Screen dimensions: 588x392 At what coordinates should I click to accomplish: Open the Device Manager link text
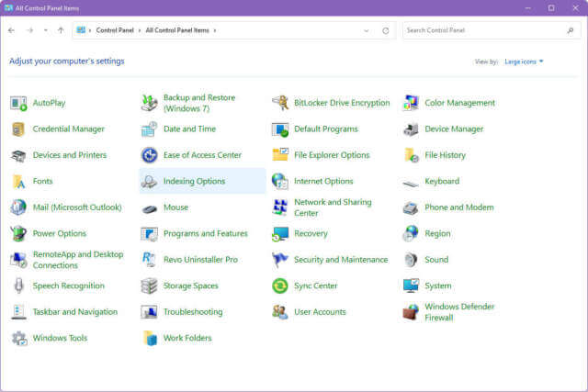(454, 129)
